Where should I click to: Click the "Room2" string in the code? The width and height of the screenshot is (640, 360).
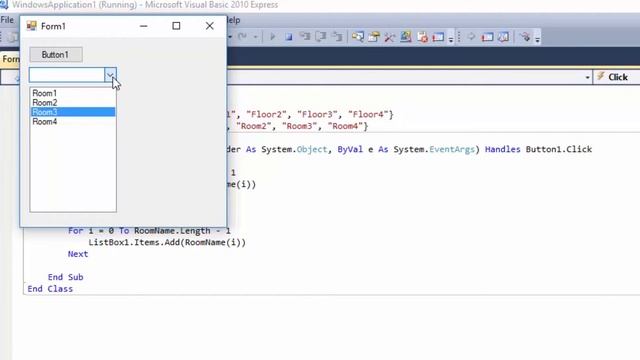tap(254, 126)
